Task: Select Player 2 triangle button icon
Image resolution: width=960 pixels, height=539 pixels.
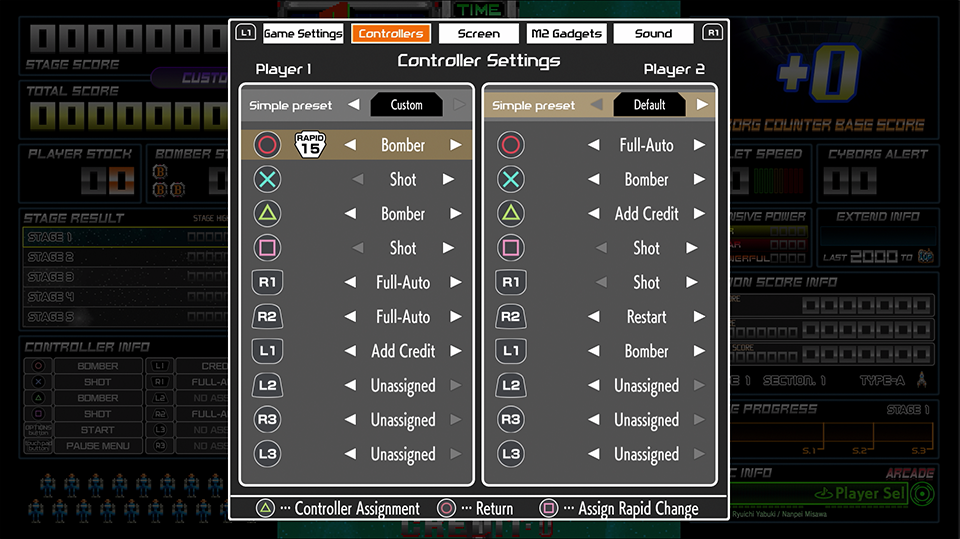Action: tap(511, 214)
